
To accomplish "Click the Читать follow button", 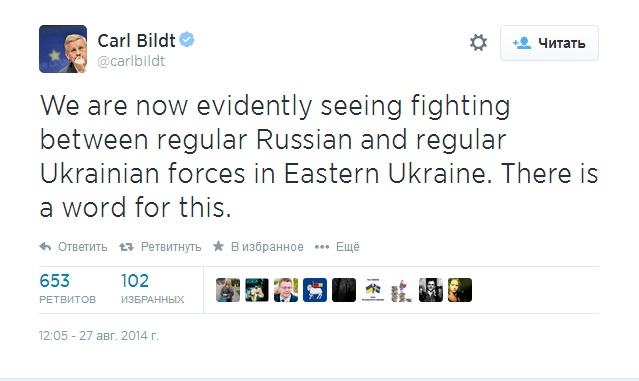I will coord(549,43).
